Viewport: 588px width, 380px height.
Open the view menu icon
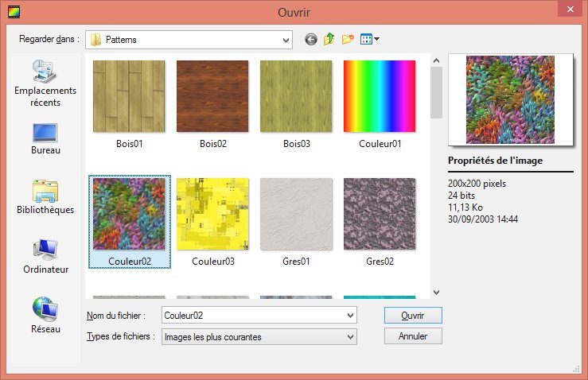click(369, 39)
